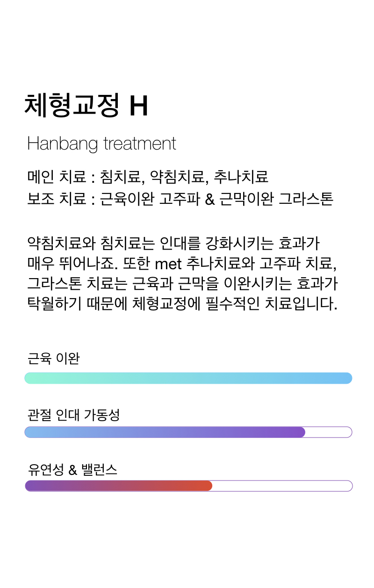Click the 보조 치료 text line
Screen dimensions: 374x588
[180, 199]
